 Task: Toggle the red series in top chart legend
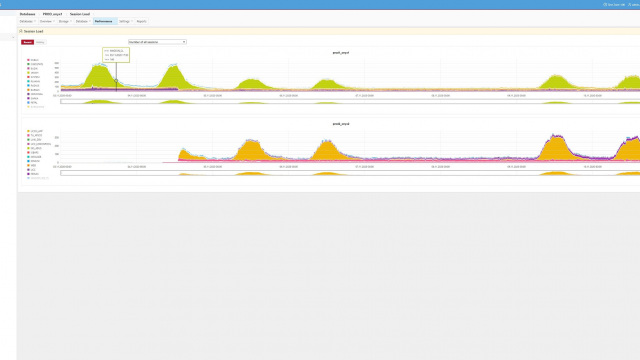pos(33,77)
